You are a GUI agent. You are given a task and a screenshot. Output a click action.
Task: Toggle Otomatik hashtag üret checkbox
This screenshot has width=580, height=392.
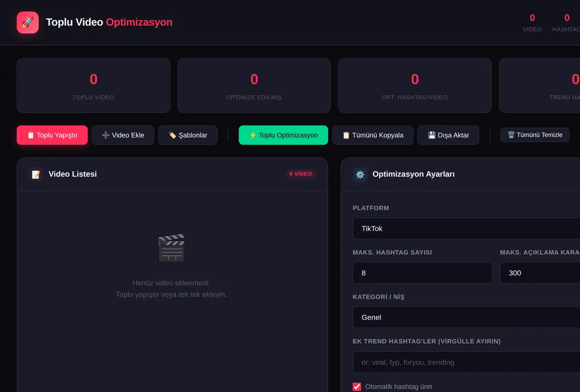click(357, 387)
